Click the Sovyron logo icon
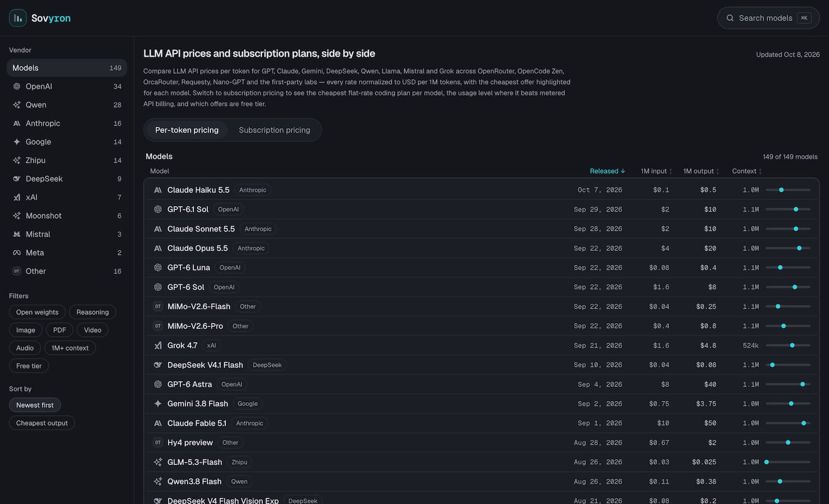Viewport: 829px width, 504px height. point(18,18)
